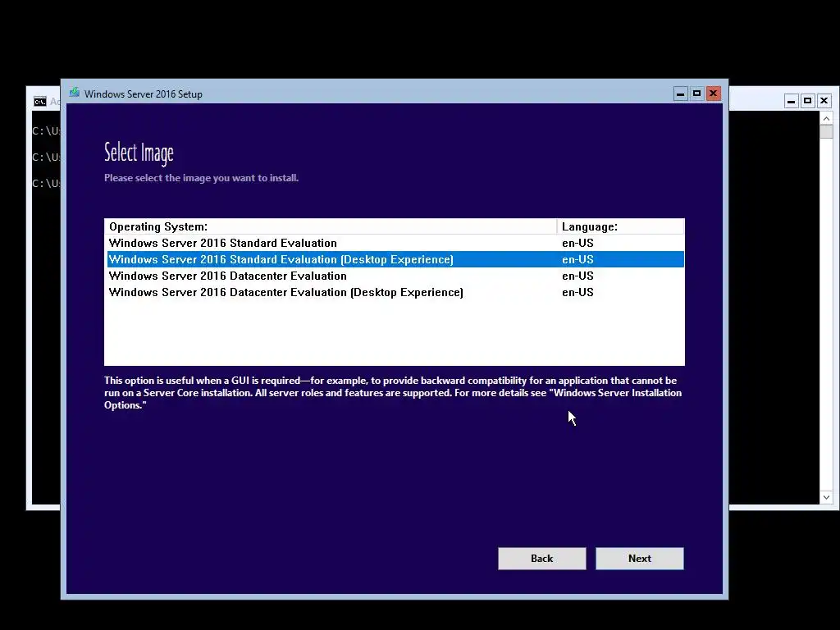Close the Windows Server 2016 Setup window
840x630 pixels.
(x=713, y=94)
